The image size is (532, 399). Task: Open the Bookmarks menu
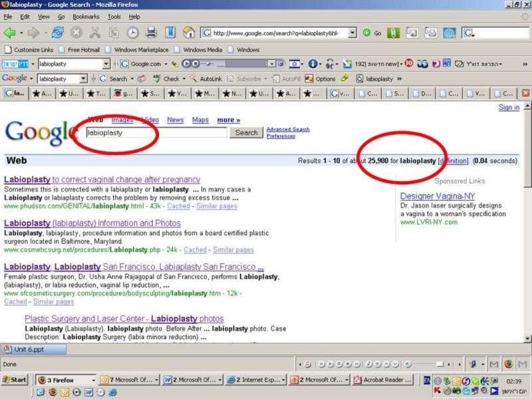pos(85,16)
